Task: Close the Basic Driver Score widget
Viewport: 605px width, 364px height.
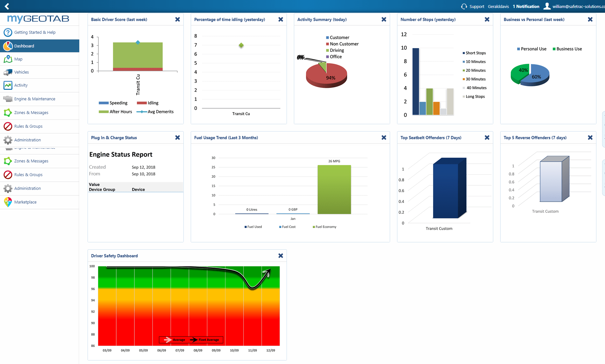Action: pos(178,19)
